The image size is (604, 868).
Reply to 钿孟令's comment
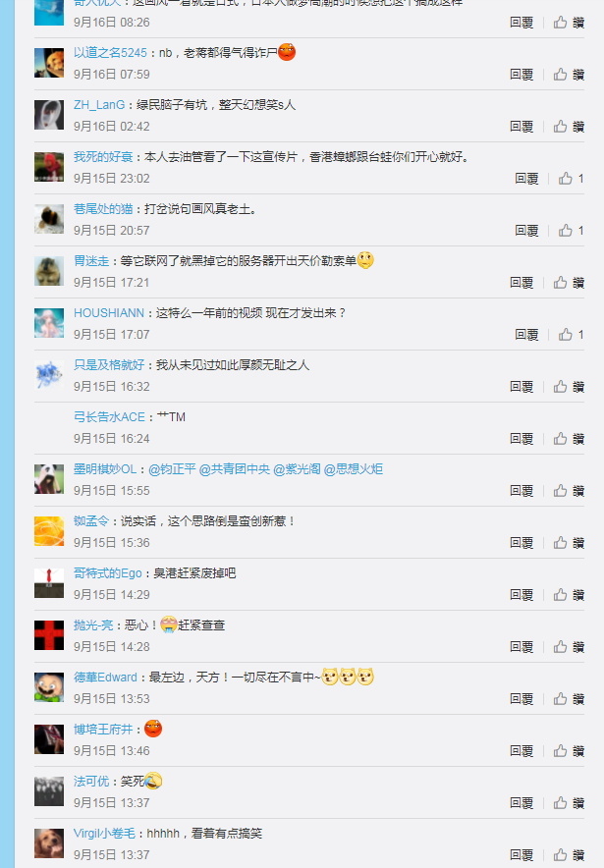click(x=522, y=542)
